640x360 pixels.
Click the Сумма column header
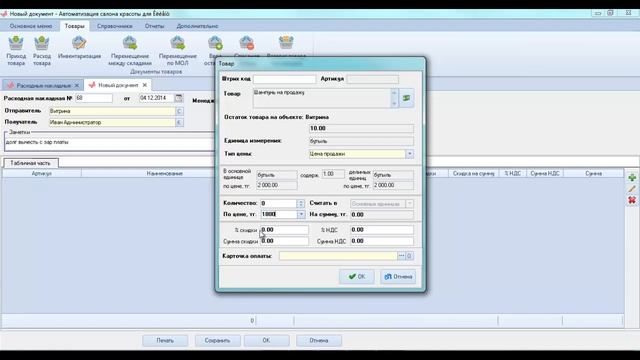593,173
